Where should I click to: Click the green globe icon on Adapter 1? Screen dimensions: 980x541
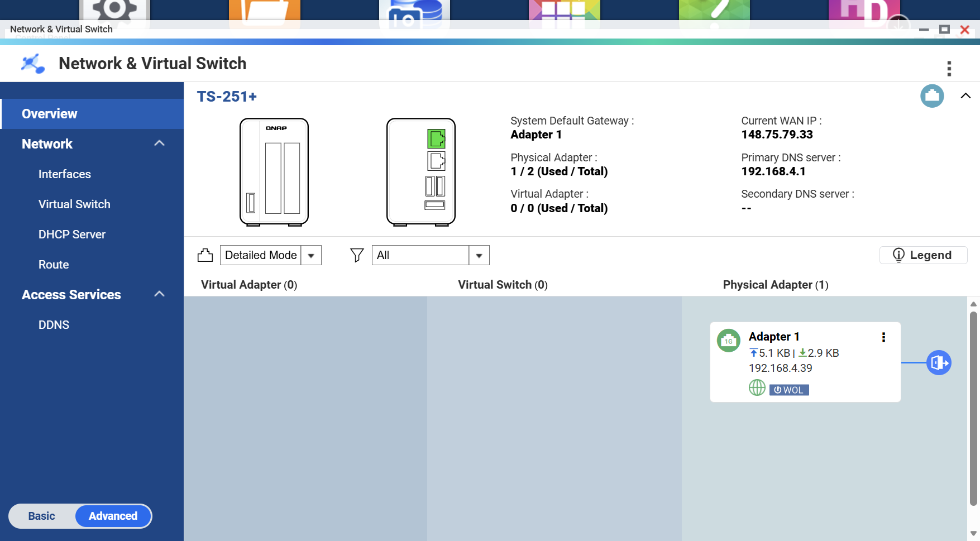pos(757,387)
